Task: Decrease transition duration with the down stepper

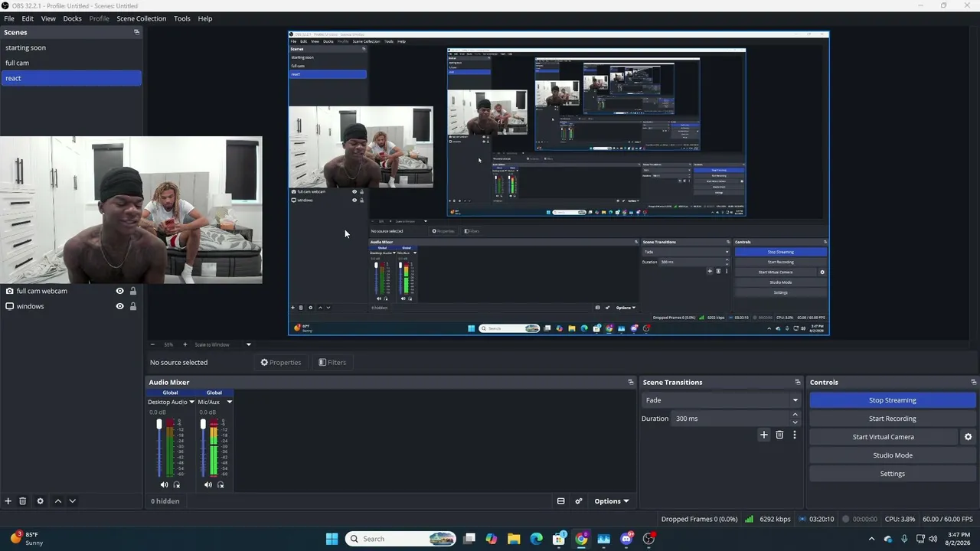Action: [x=795, y=422]
